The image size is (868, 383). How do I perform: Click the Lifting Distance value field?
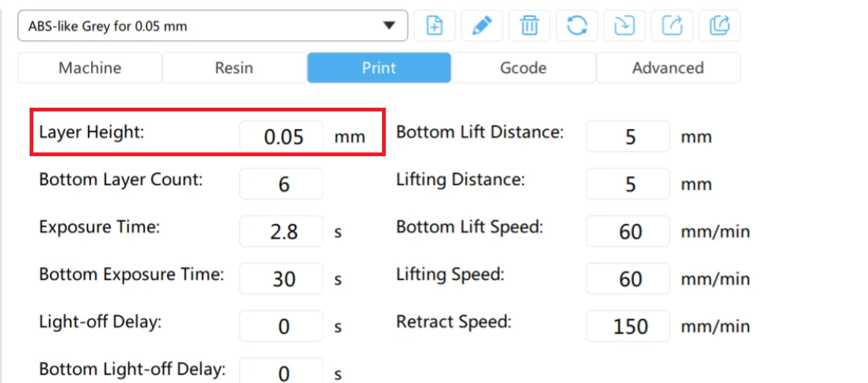click(x=628, y=184)
